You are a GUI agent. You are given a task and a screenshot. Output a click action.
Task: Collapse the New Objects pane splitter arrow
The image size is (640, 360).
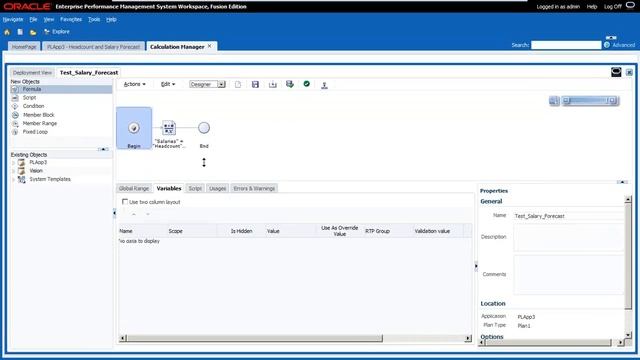pyautogui.click(x=104, y=149)
